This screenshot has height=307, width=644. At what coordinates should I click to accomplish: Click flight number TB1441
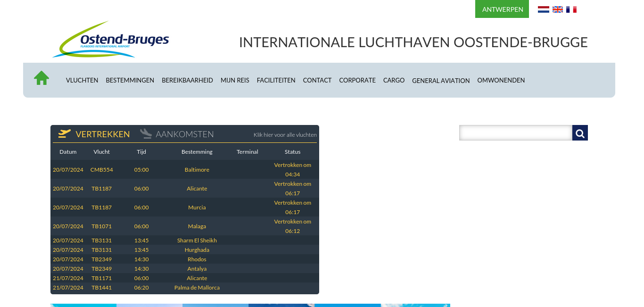point(102,288)
